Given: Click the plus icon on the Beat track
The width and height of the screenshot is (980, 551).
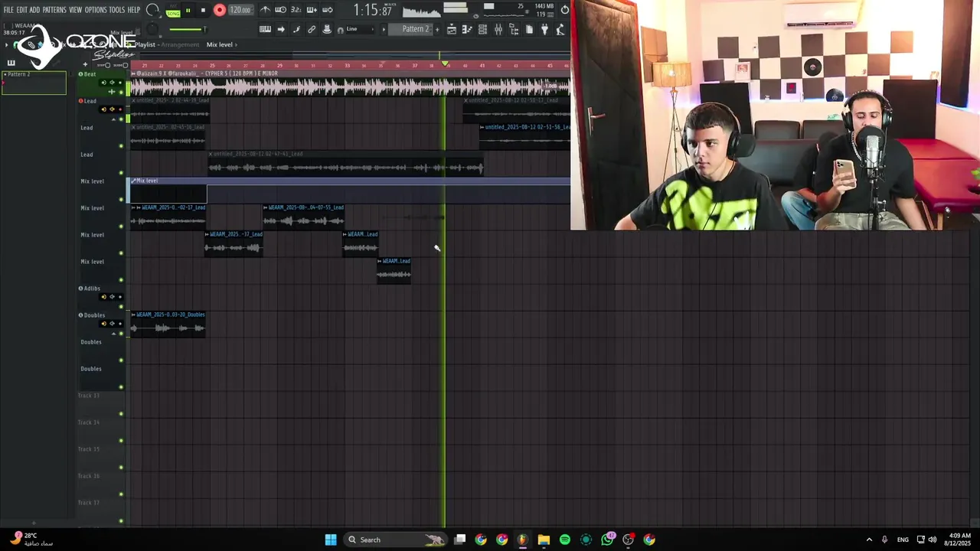Looking at the screenshot, I should [x=112, y=92].
